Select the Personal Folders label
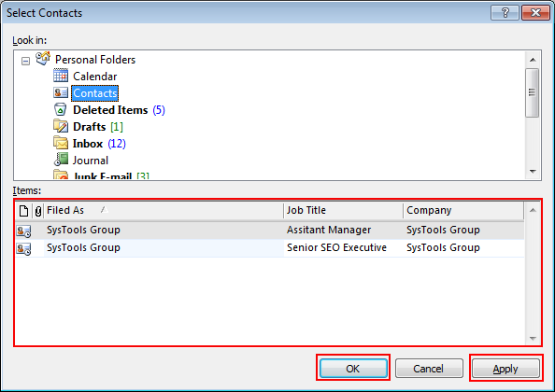The height and width of the screenshot is (392, 555). 95,60
